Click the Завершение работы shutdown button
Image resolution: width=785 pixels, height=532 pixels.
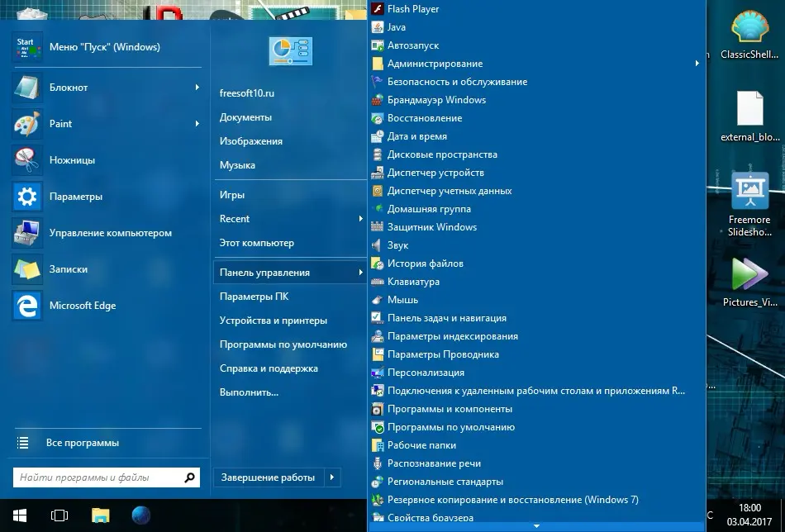tap(269, 477)
